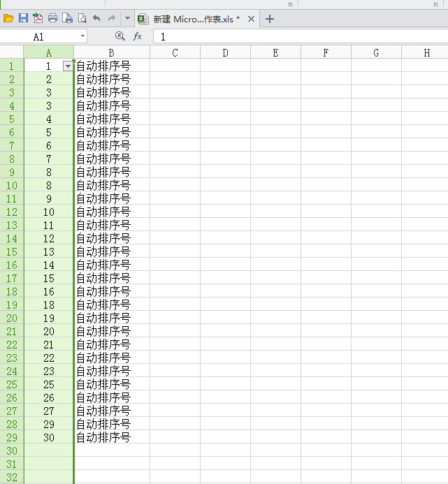Click 自动排序号 in cell B1
Image resolution: width=448 pixels, height=484 pixels.
[x=103, y=66]
